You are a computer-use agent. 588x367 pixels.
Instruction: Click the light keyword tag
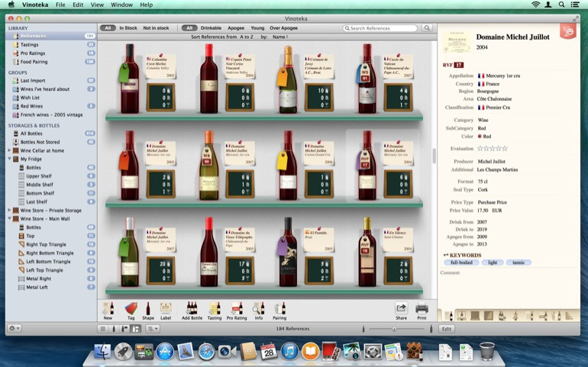pos(493,262)
